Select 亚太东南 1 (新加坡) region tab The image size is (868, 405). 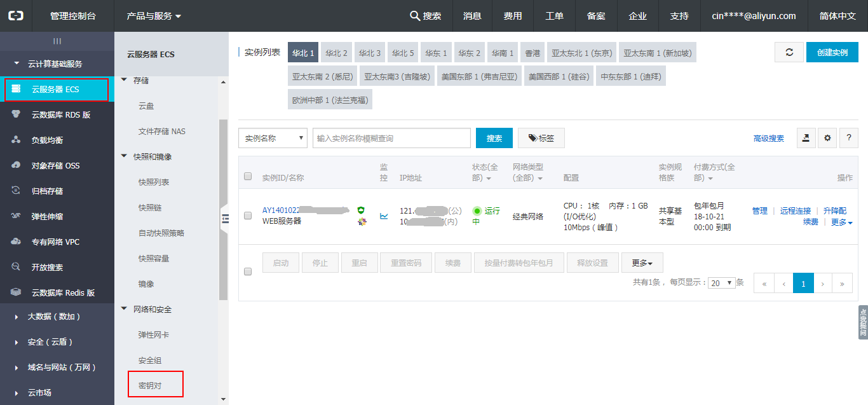(x=658, y=53)
